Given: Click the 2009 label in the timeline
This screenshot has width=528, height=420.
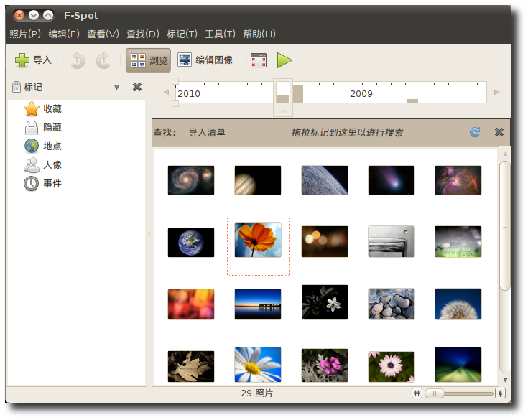Looking at the screenshot, I should click(x=361, y=94).
